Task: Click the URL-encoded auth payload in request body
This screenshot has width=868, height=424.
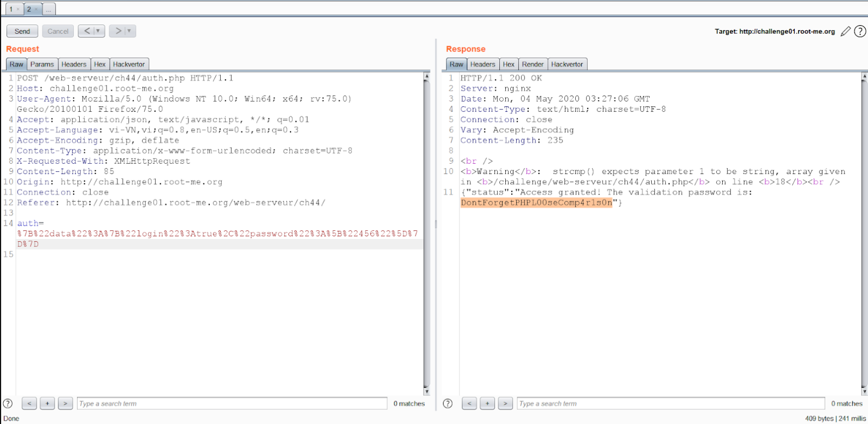Action: point(217,239)
